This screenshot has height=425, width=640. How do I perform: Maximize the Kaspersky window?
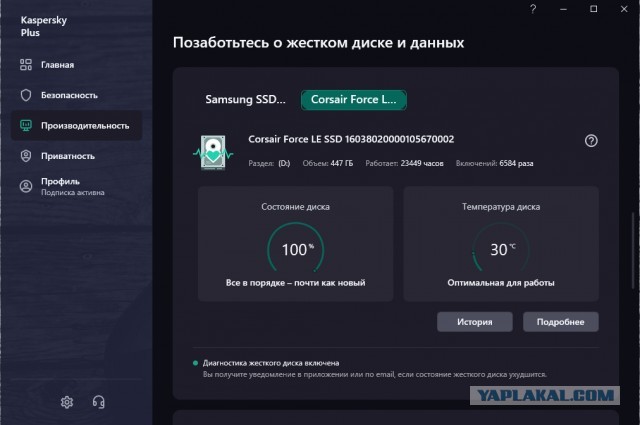(594, 9)
